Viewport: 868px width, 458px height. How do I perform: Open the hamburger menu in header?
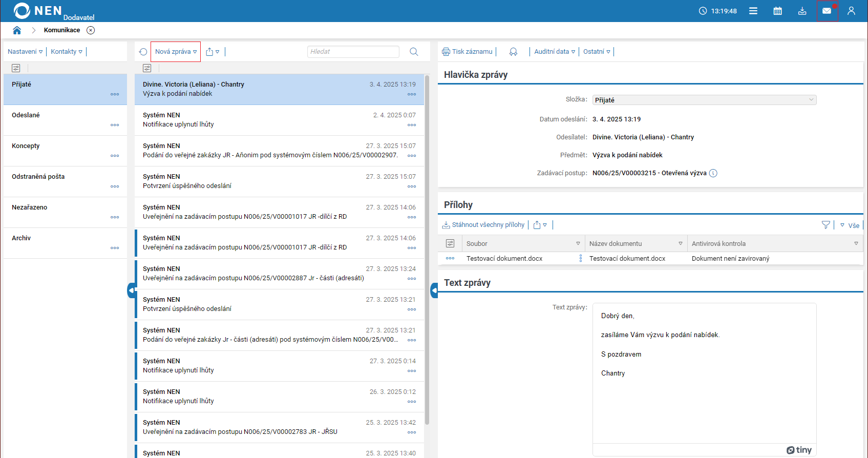753,11
